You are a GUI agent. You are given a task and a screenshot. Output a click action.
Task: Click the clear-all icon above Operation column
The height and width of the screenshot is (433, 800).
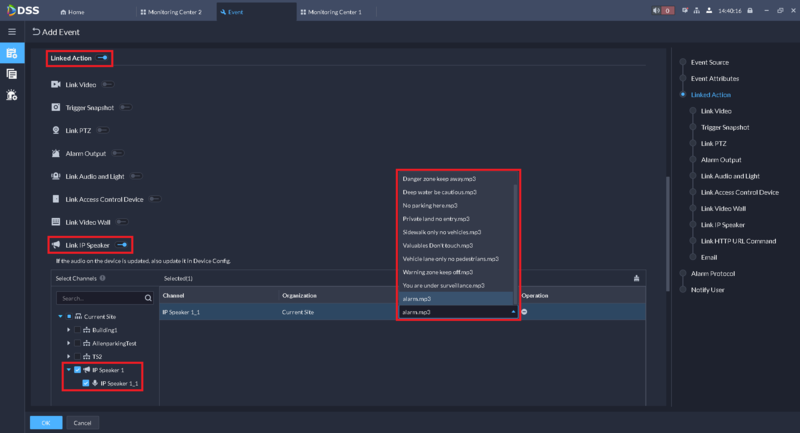click(636, 278)
